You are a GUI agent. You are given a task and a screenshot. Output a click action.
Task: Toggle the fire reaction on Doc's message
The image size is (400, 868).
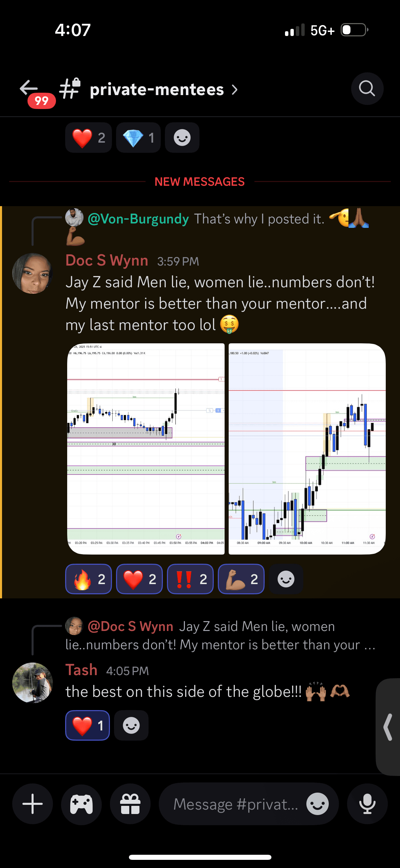89,579
